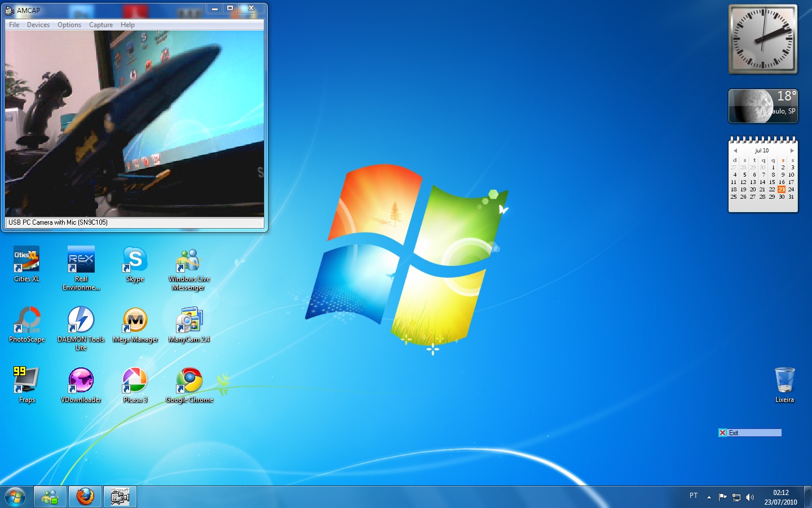Launch Google Chrome from the desktop
Image resolution: width=812 pixels, height=508 pixels.
pyautogui.click(x=189, y=379)
